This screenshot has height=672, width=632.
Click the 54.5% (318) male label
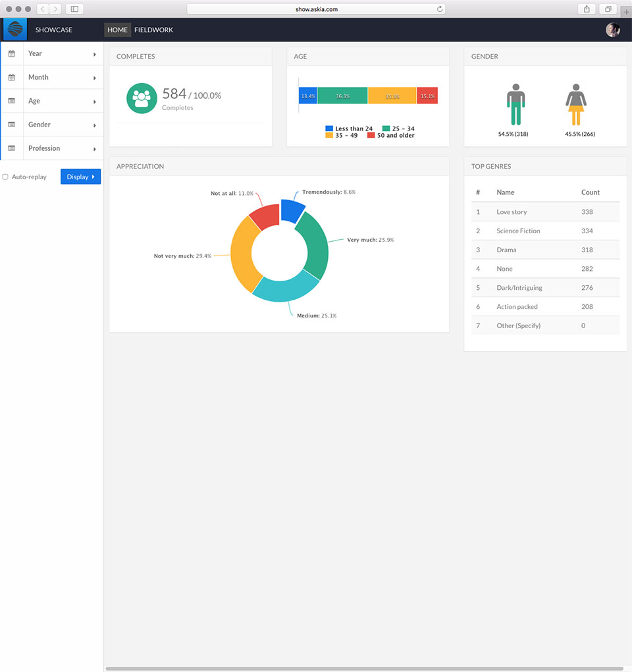(513, 134)
